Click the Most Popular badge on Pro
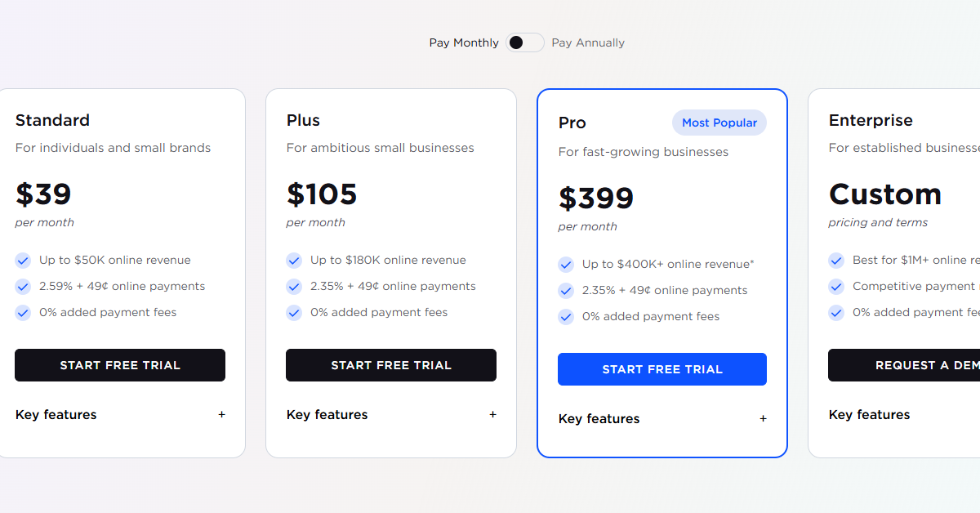This screenshot has width=980, height=513. (x=719, y=123)
